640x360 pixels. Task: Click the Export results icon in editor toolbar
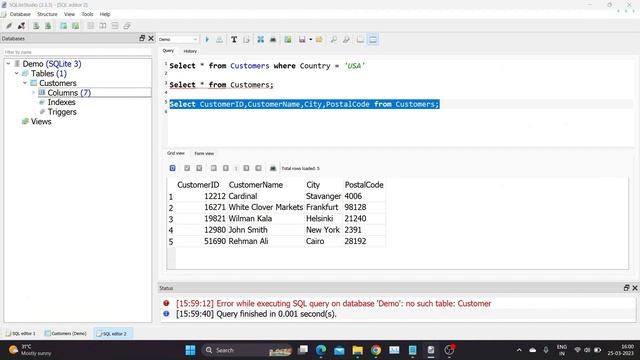tap(288, 40)
